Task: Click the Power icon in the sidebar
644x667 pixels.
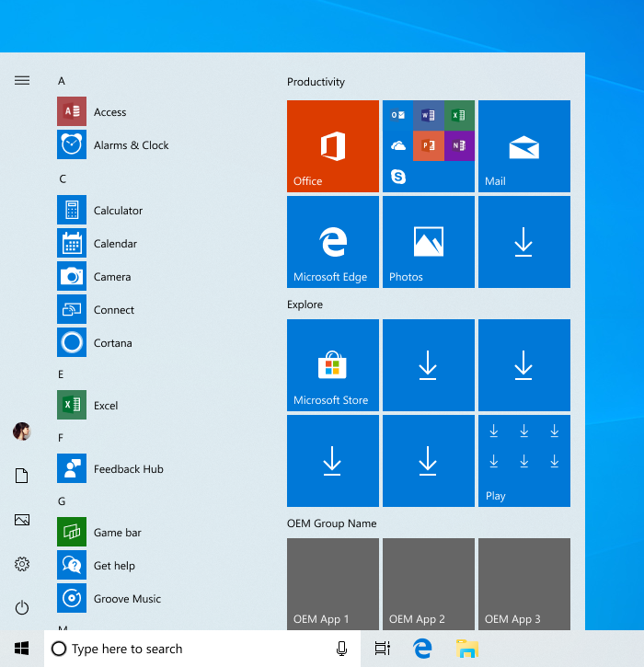Action: tap(22, 608)
